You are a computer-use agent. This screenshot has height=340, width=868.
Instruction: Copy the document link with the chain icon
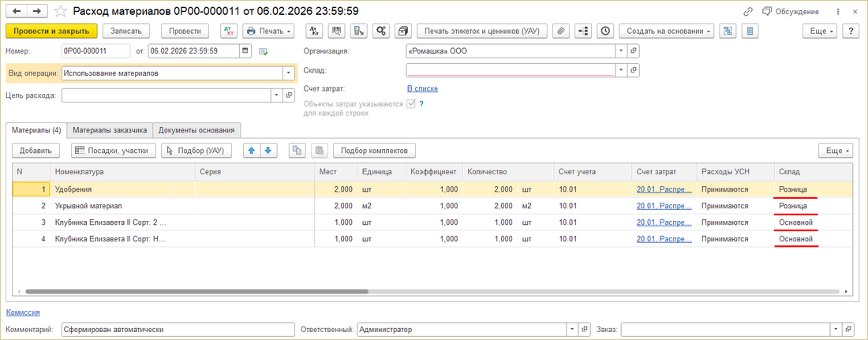(x=748, y=11)
